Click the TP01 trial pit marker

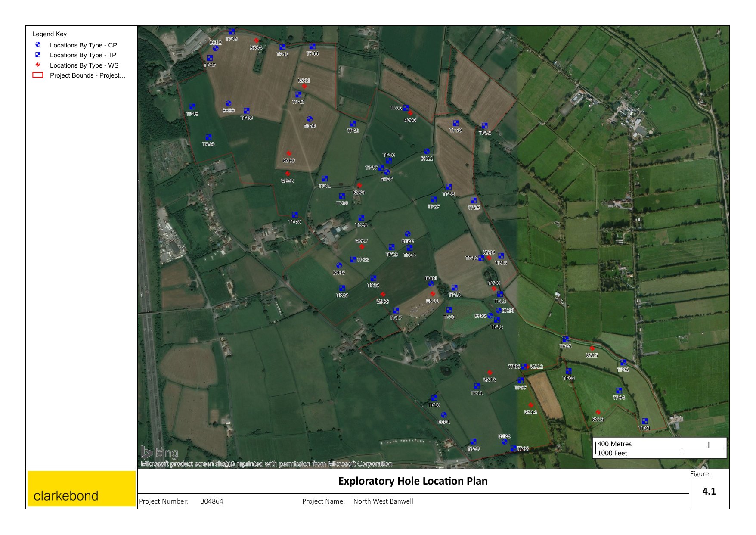point(644,421)
